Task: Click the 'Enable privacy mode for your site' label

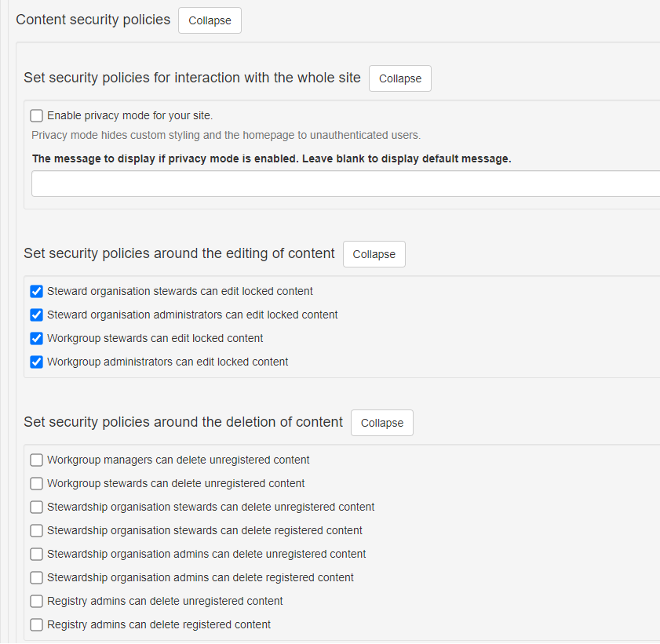Action: tap(129, 116)
